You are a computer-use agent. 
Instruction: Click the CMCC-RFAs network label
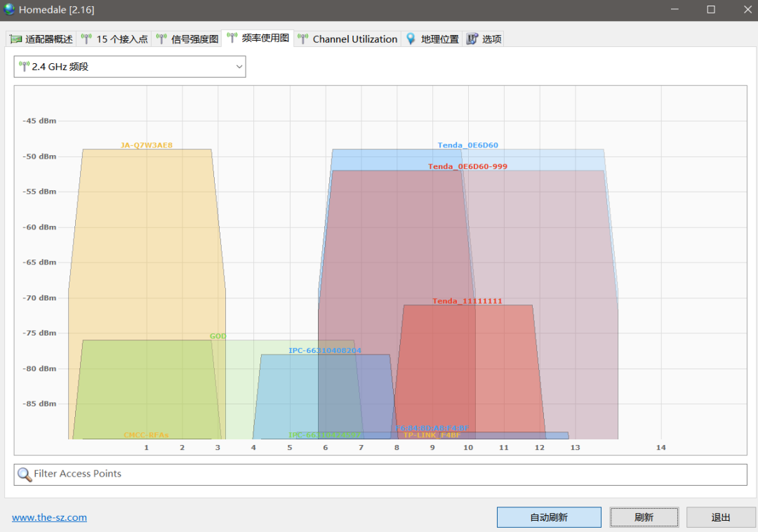click(146, 435)
